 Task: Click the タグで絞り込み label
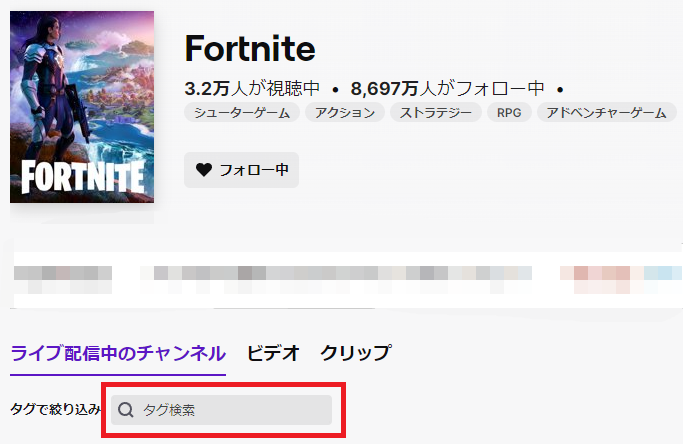pos(55,410)
